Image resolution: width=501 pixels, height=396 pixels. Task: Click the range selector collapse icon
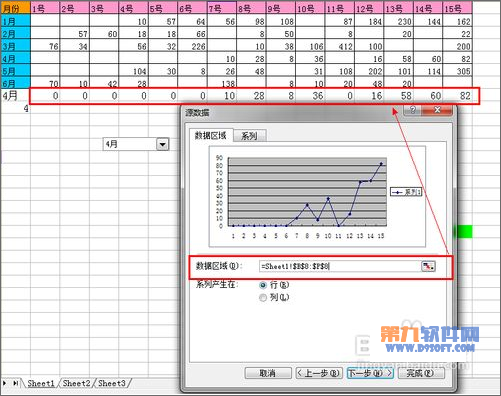(x=428, y=266)
